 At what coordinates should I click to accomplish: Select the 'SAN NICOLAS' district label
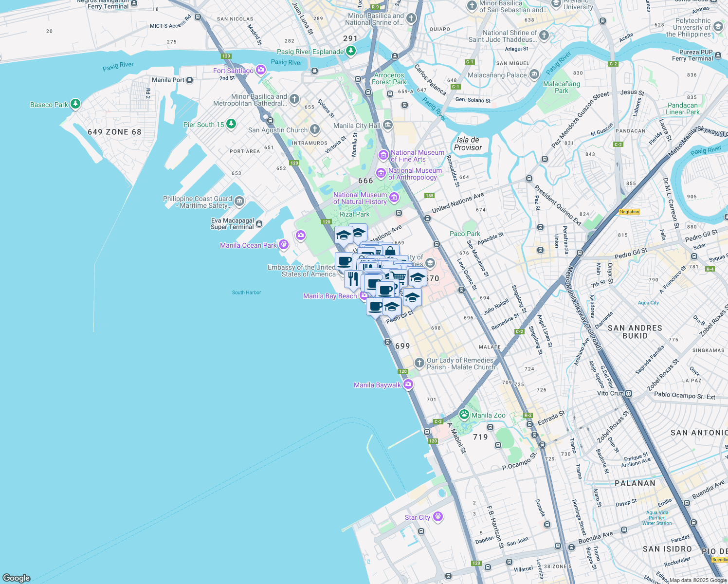coord(235,19)
